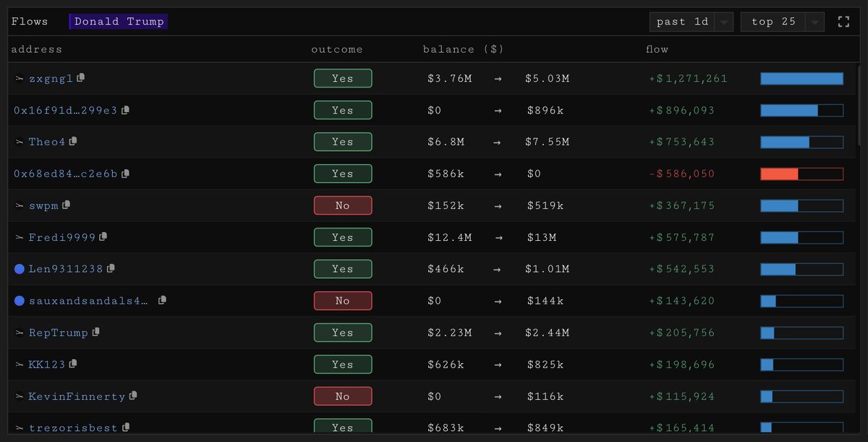This screenshot has height=442, width=868.
Task: Click the $7.55M balance value
Action: [548, 143]
